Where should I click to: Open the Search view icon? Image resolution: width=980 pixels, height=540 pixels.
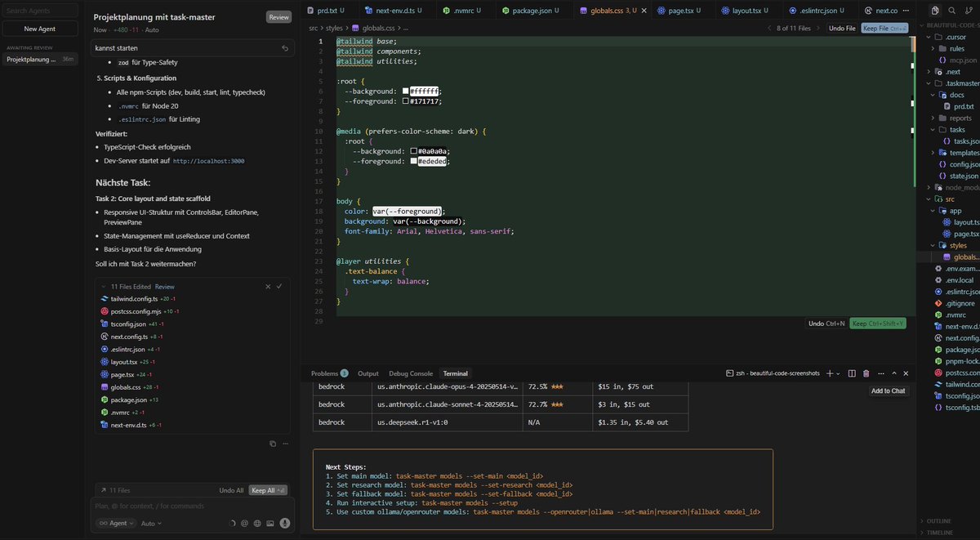coord(951,10)
